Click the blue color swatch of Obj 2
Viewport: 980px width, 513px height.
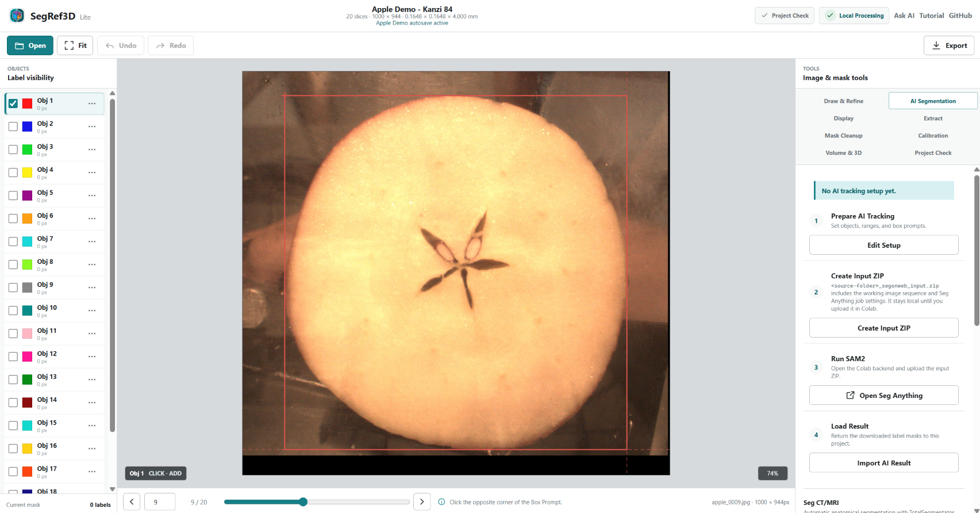27,127
